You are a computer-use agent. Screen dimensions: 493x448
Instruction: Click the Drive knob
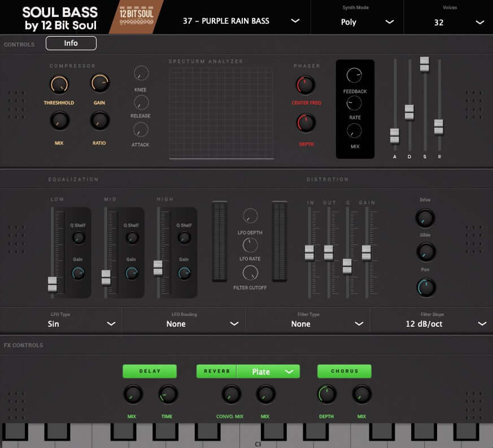425,218
